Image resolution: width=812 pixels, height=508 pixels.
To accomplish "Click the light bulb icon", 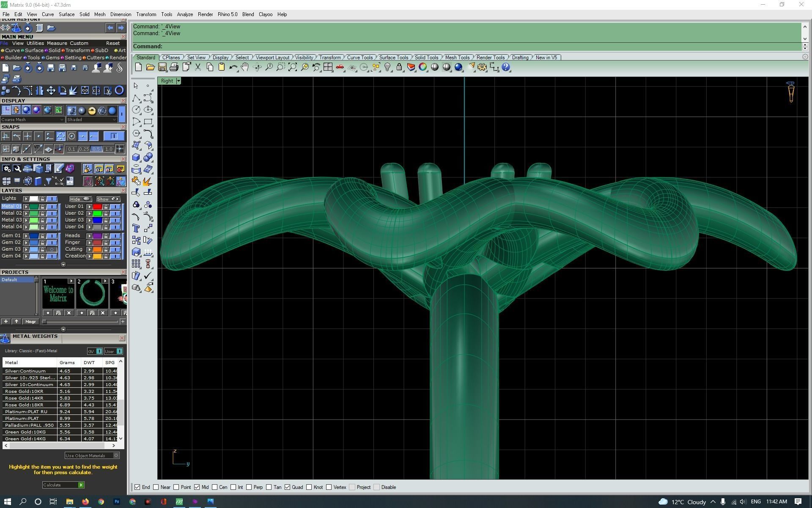I will pos(387,67).
